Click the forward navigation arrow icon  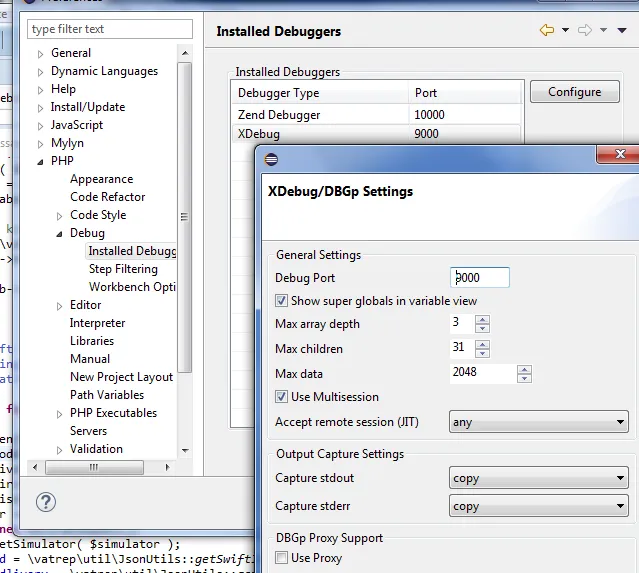(585, 30)
